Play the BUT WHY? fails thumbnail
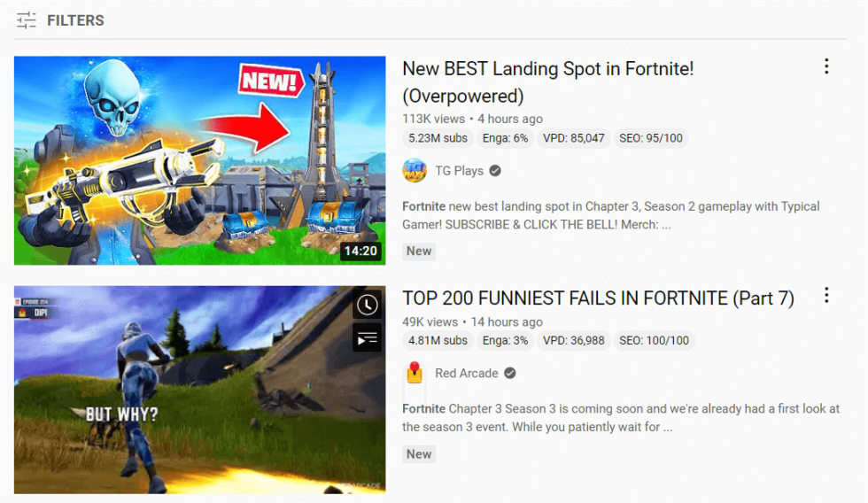The image size is (868, 503). [200, 390]
